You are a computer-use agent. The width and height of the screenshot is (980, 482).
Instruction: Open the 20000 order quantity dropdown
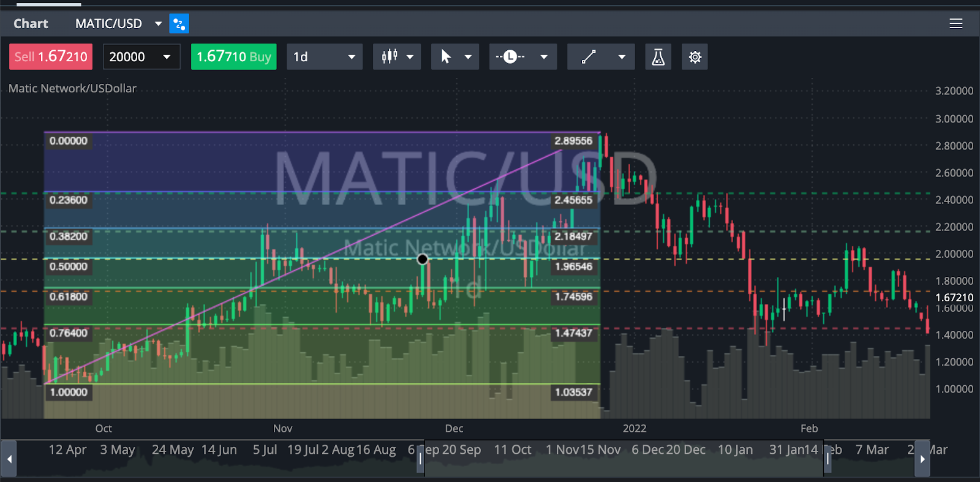(x=141, y=57)
